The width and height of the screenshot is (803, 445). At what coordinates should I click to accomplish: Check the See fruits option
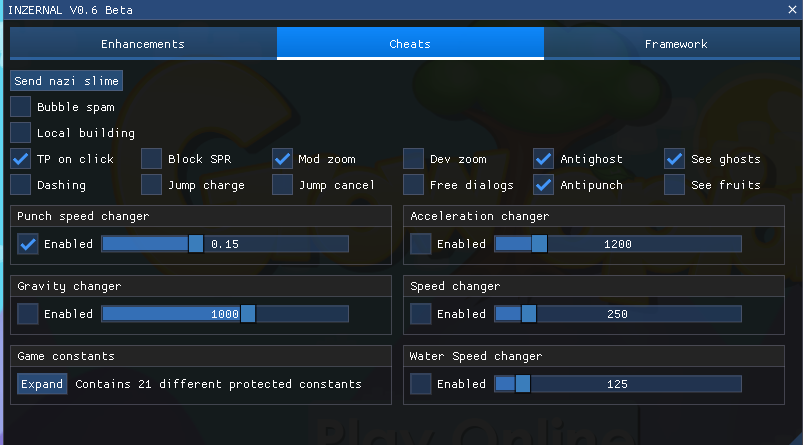[x=674, y=185]
